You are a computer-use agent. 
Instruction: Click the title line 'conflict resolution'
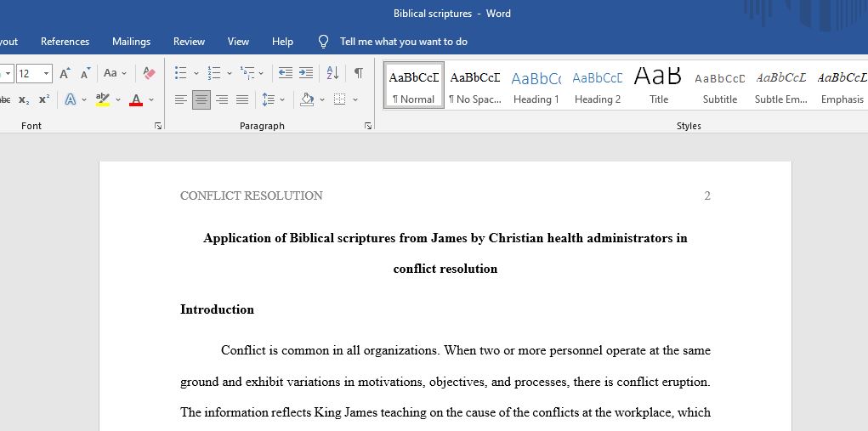445,269
